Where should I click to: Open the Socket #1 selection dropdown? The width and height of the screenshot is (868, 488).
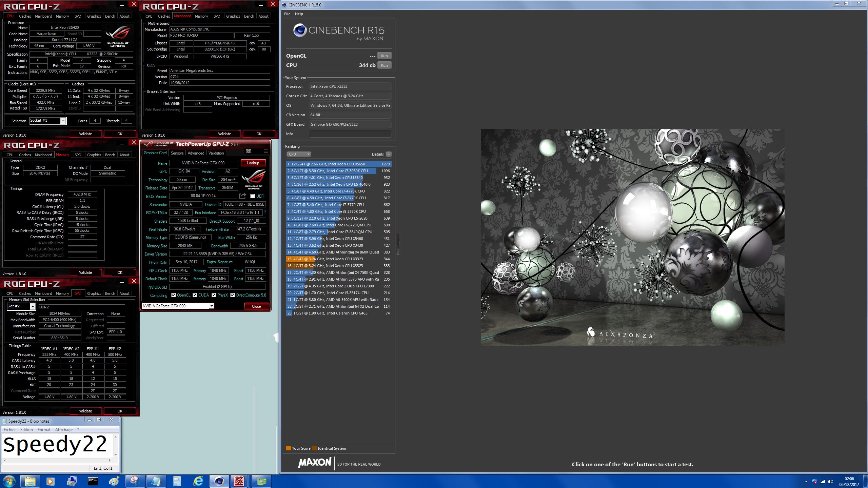[x=63, y=121]
